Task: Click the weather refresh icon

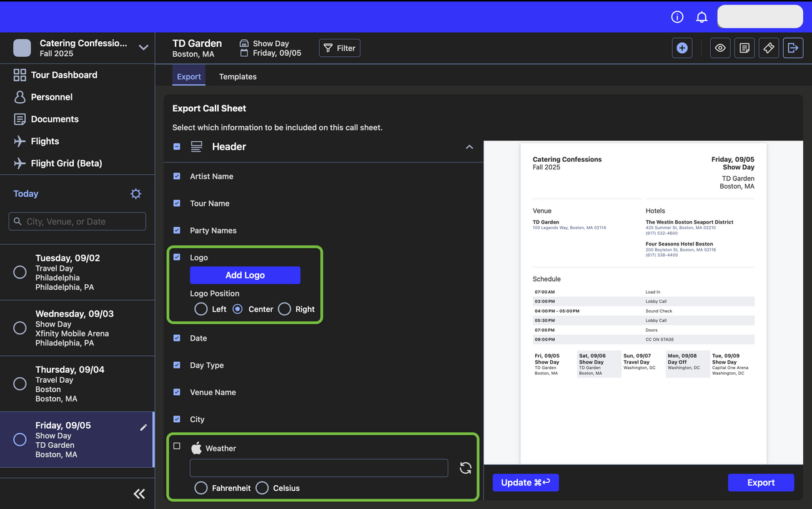Action: (x=465, y=468)
